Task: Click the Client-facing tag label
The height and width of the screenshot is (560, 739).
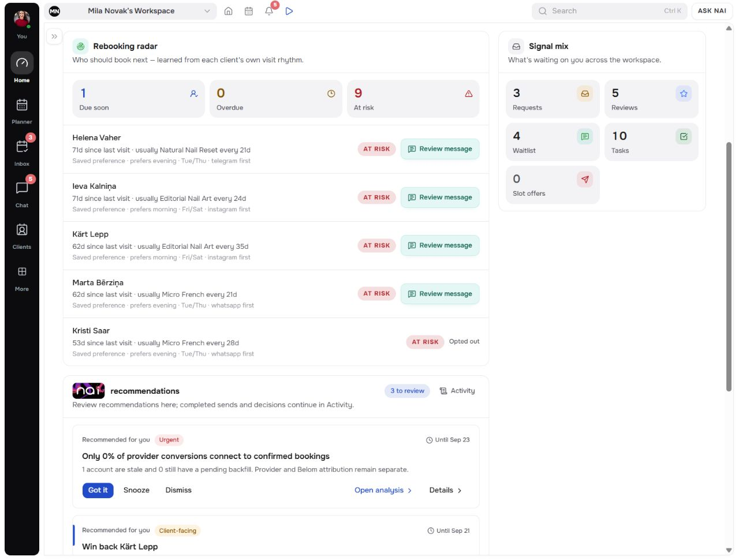Action: (178, 531)
